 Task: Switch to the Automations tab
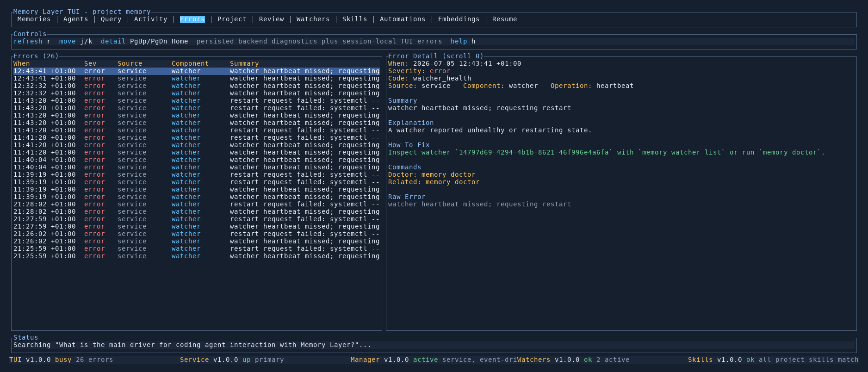tap(403, 19)
